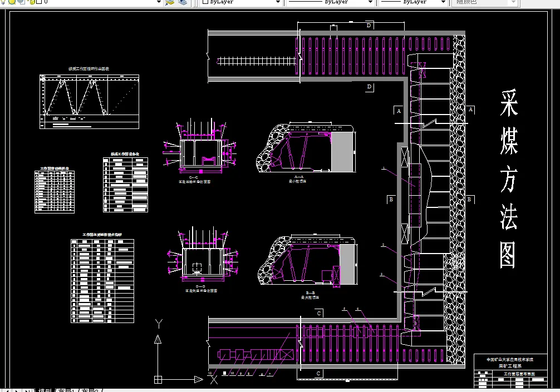Click the topmost section marker D
The image size is (560, 392).
click(x=369, y=26)
